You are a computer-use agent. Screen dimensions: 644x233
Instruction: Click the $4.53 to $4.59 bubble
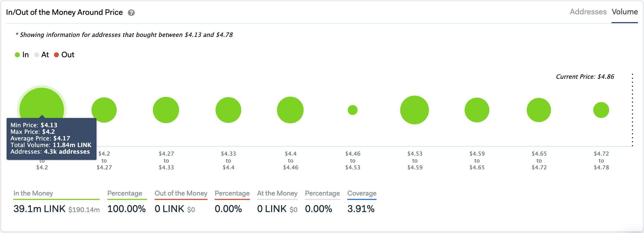pyautogui.click(x=414, y=110)
